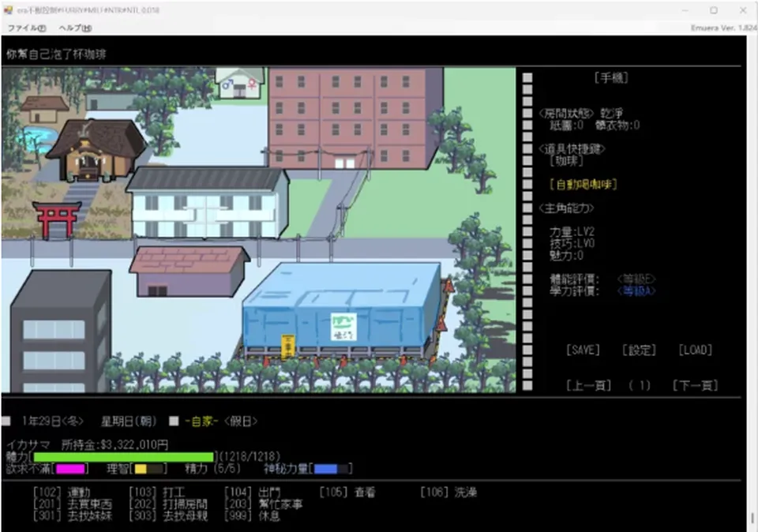Click the restroom building with gender symbols
This screenshot has height=532, width=758.
[x=240, y=83]
